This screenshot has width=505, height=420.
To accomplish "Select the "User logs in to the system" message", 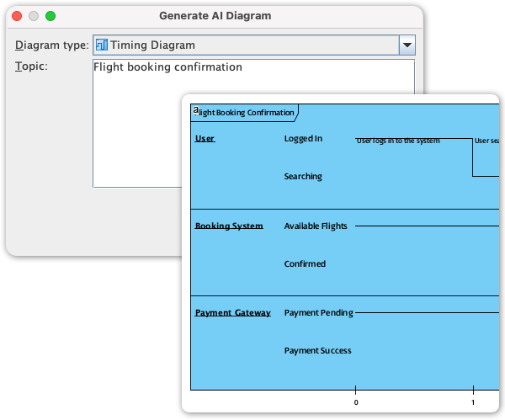I will 398,141.
